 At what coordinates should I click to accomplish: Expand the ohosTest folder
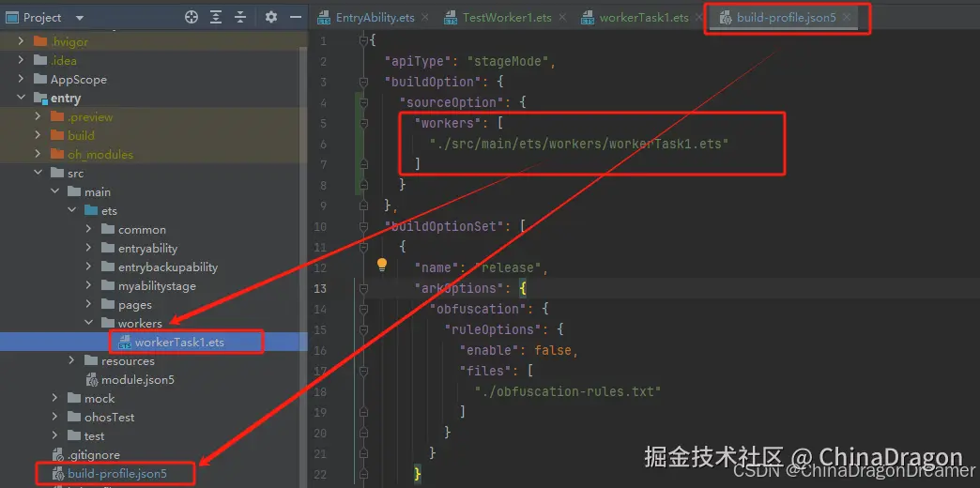[55, 417]
